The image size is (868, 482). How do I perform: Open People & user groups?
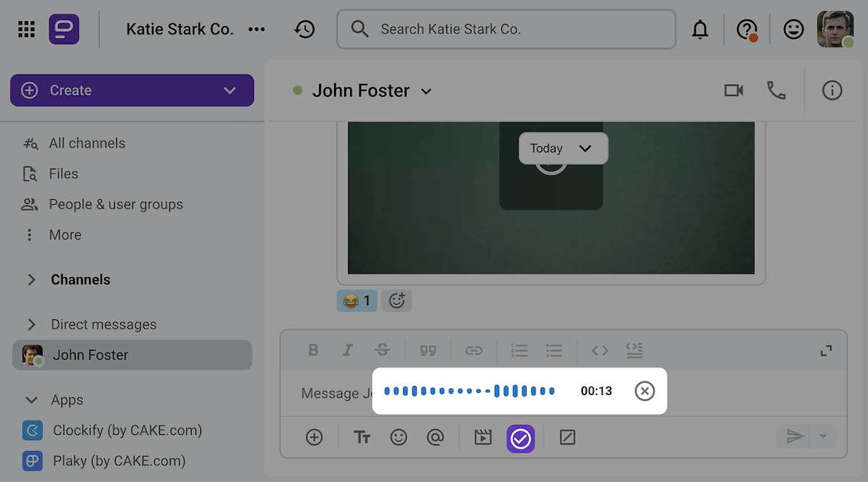(116, 204)
